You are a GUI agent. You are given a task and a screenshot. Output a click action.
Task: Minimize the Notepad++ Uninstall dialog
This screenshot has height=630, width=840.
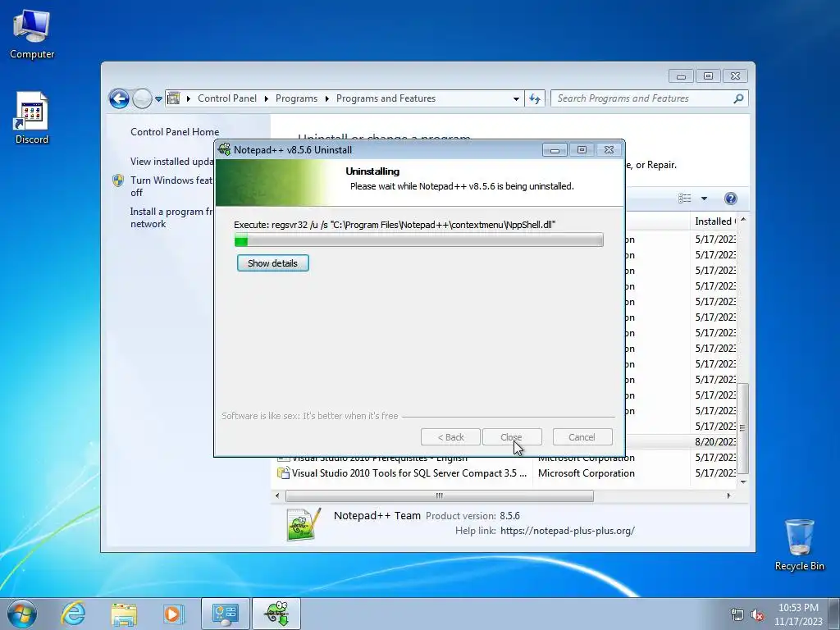[555, 150]
